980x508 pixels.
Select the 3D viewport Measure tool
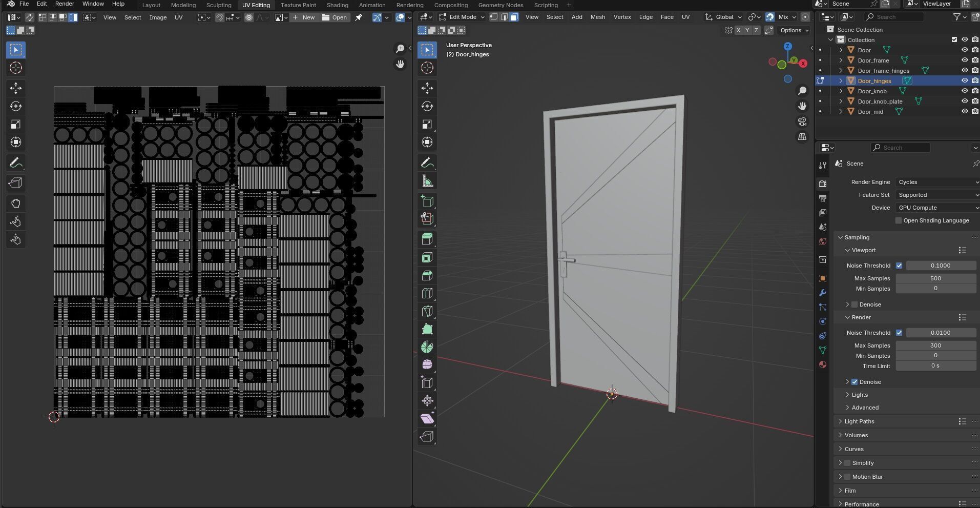427,181
